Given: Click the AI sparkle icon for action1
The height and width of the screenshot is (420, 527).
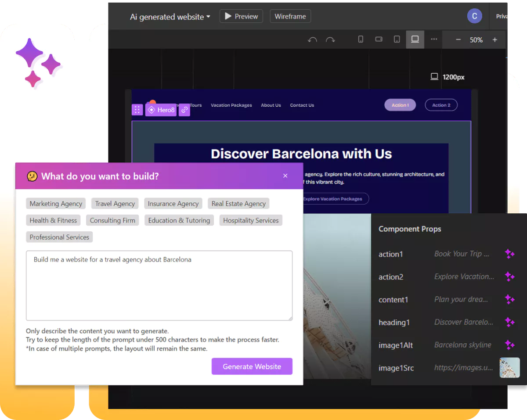Looking at the screenshot, I should pyautogui.click(x=509, y=254).
